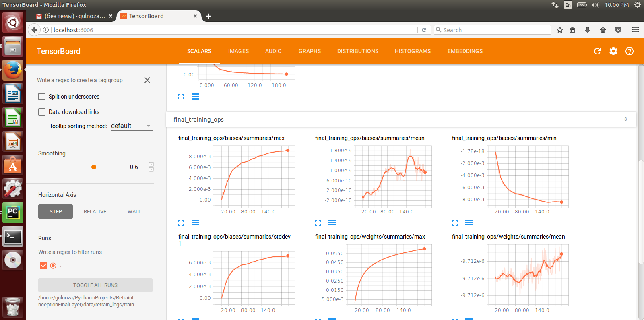Switch to the DISTRIBUTIONS tab

(x=358, y=51)
